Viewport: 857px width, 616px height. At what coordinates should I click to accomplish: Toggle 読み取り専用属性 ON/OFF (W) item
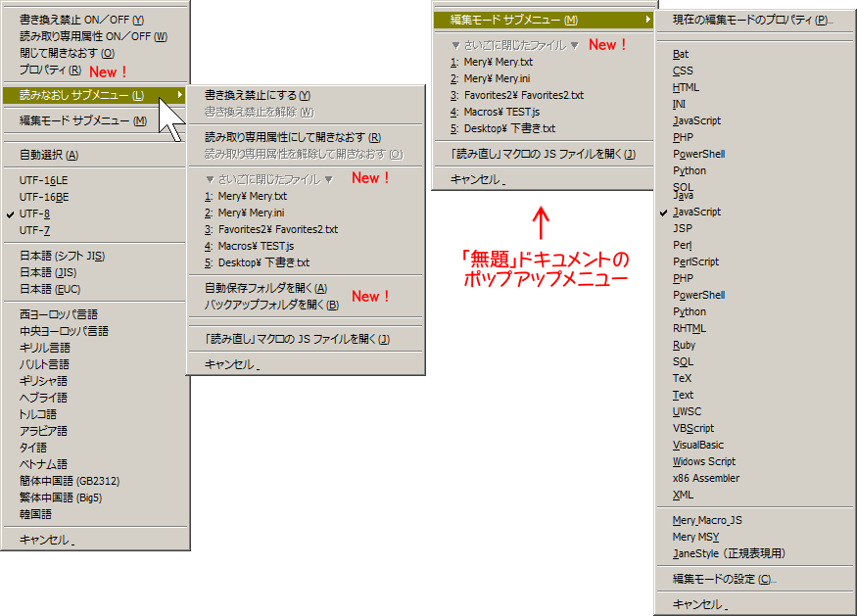[x=93, y=36]
